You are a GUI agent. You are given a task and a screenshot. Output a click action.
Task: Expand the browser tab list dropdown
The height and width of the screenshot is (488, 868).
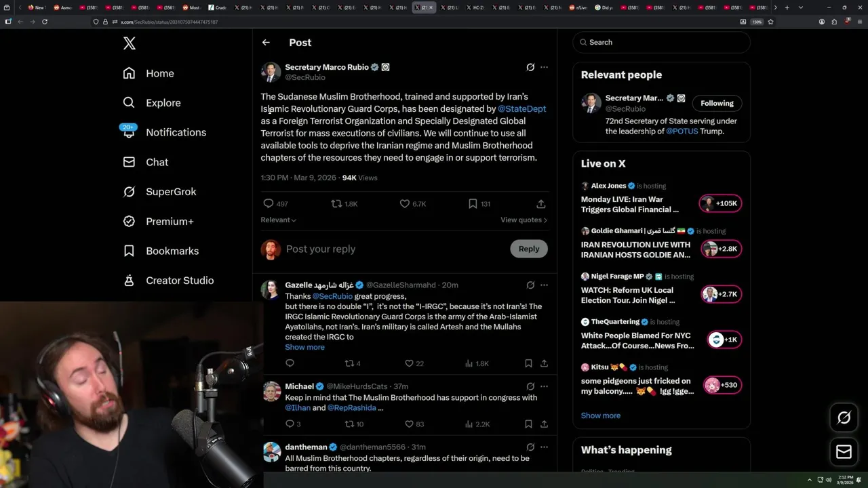tap(801, 7)
